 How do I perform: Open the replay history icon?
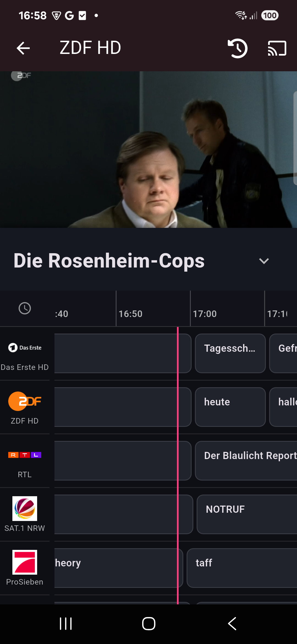click(x=238, y=48)
